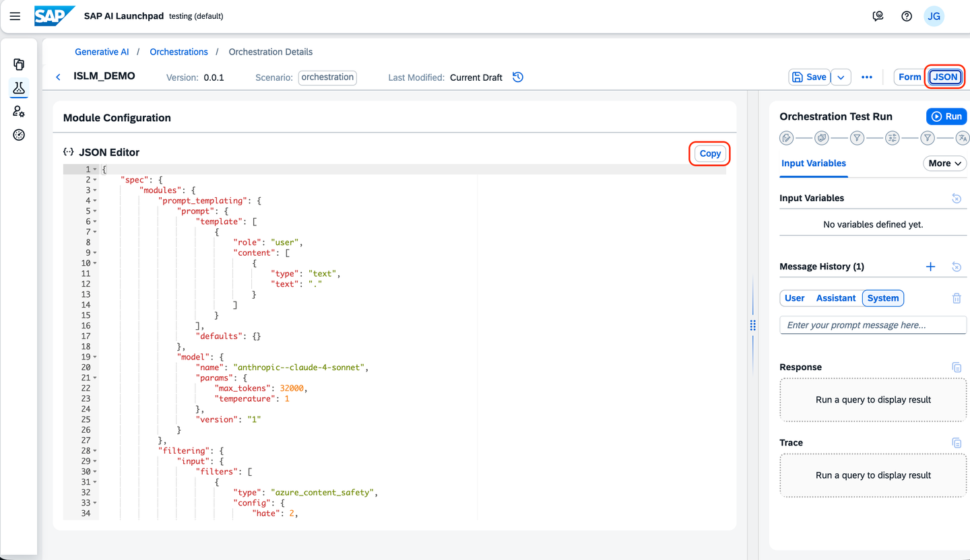Go back with the arrow beside ISLM_DEMO

(58, 77)
